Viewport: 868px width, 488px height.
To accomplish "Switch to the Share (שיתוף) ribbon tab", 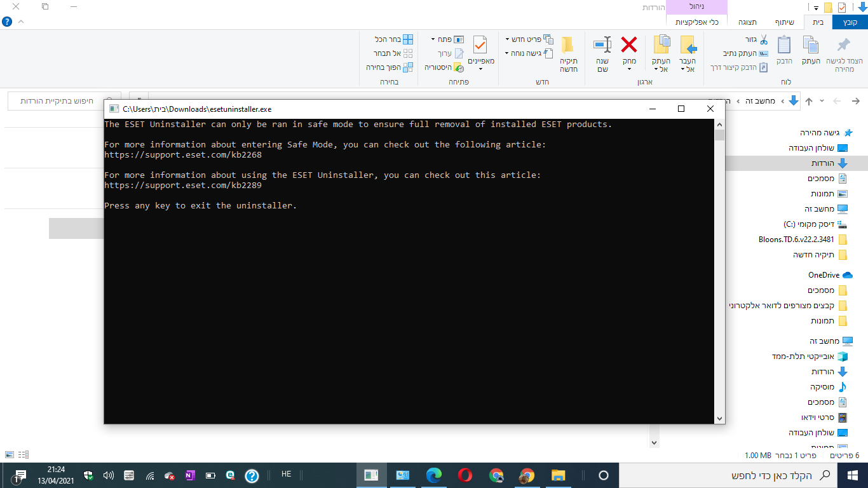I will [785, 22].
